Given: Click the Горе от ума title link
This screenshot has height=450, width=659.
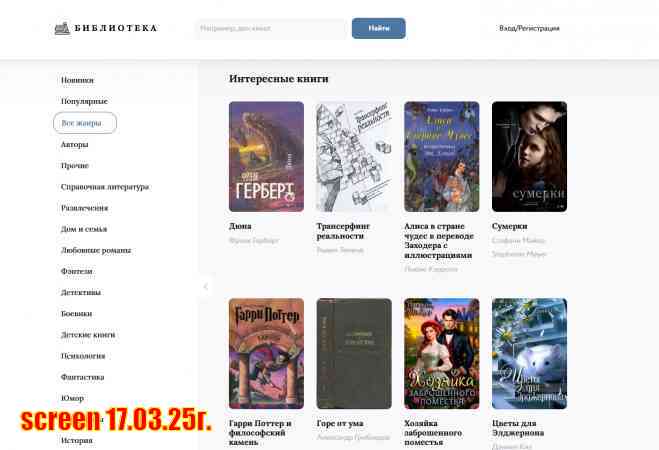Looking at the screenshot, I should pos(340,424).
